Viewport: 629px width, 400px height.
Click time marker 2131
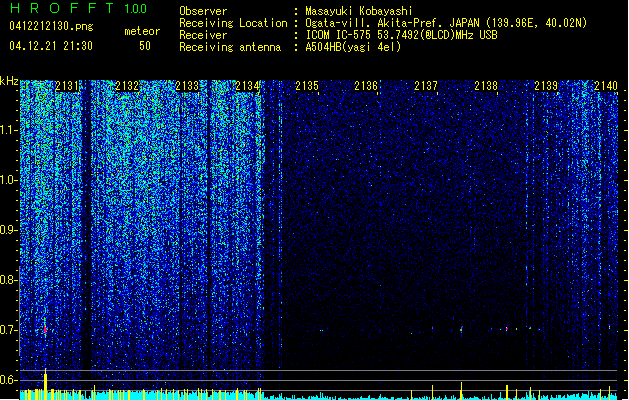(67, 86)
